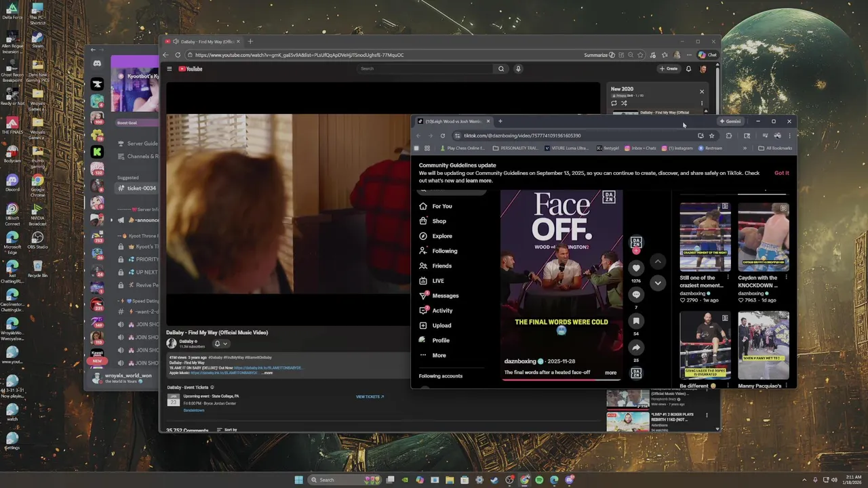Viewport: 868px width, 488px height.
Task: Reload the YouTube browser page
Action: pos(178,55)
